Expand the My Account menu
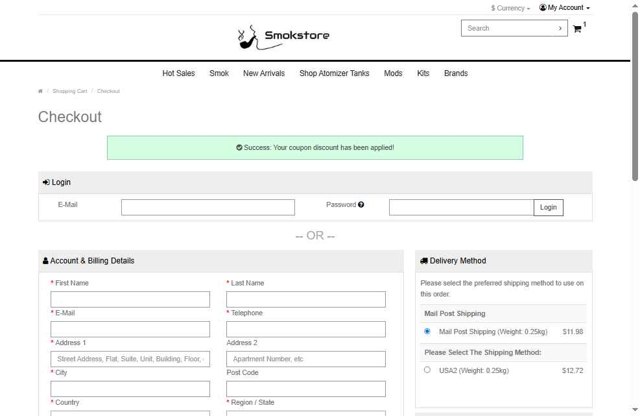This screenshot has height=416, width=640. 564,8
